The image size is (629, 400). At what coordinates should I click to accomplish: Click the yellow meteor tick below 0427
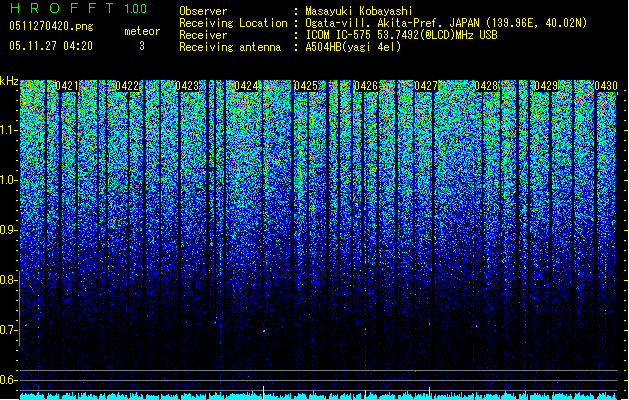[429, 393]
